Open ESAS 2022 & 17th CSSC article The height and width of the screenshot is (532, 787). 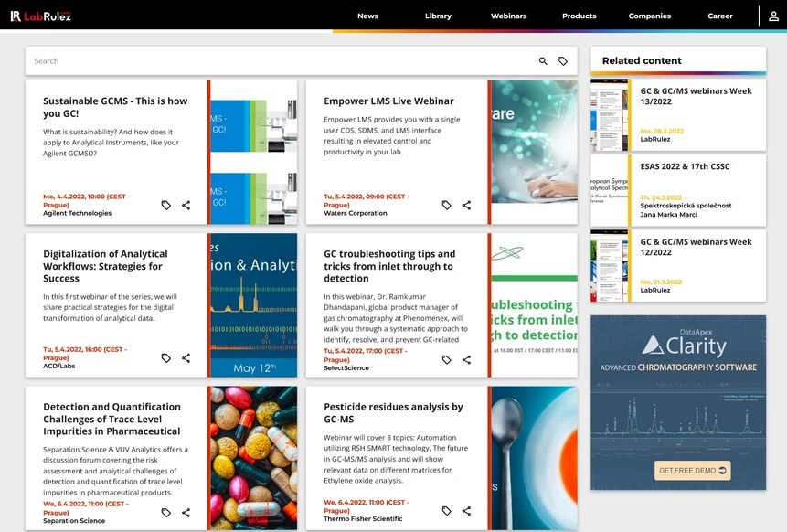(x=685, y=166)
